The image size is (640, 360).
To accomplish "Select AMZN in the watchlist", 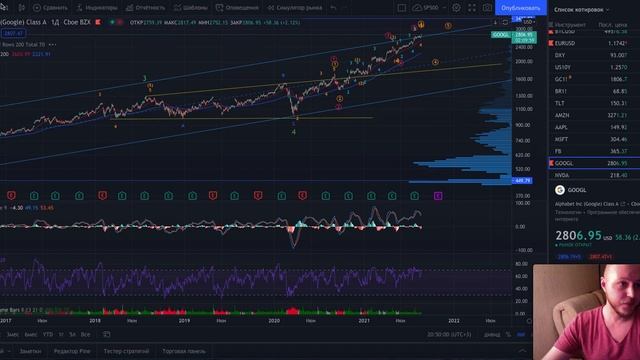I will [594, 115].
